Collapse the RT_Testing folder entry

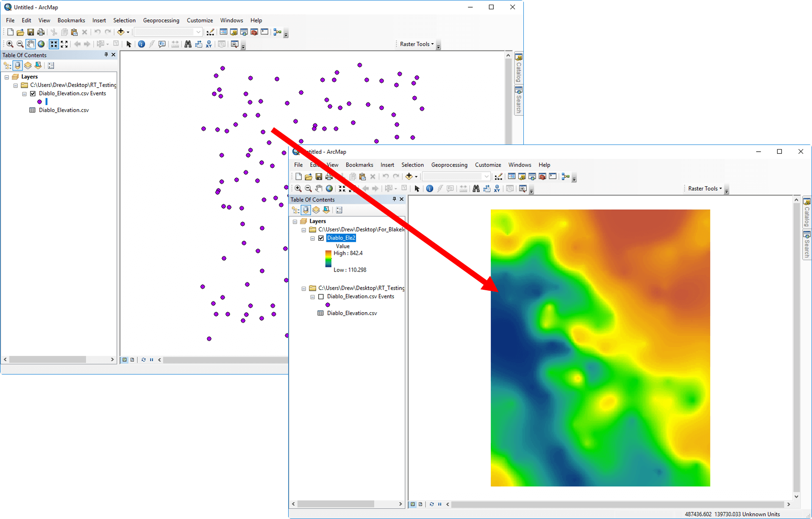coord(303,288)
